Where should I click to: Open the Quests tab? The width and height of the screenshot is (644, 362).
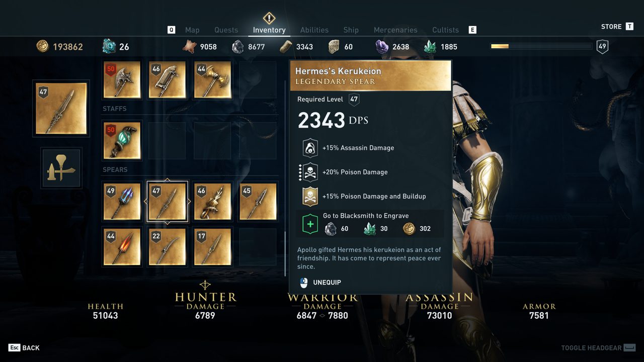(x=226, y=30)
